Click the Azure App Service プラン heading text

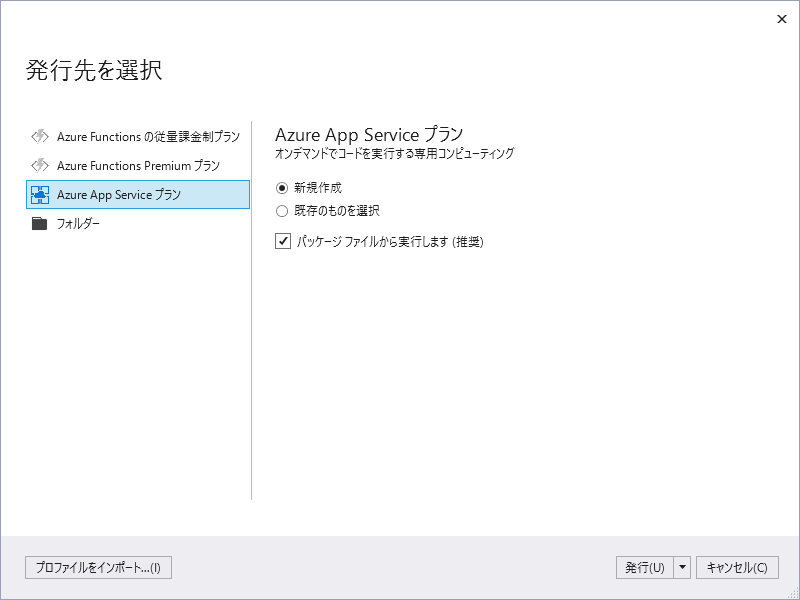pyautogui.click(x=369, y=135)
